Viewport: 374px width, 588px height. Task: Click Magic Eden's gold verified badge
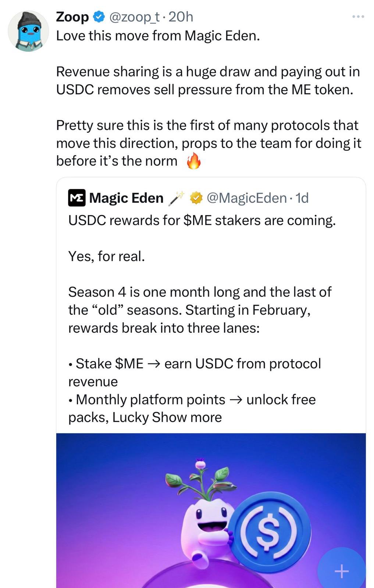click(x=196, y=198)
